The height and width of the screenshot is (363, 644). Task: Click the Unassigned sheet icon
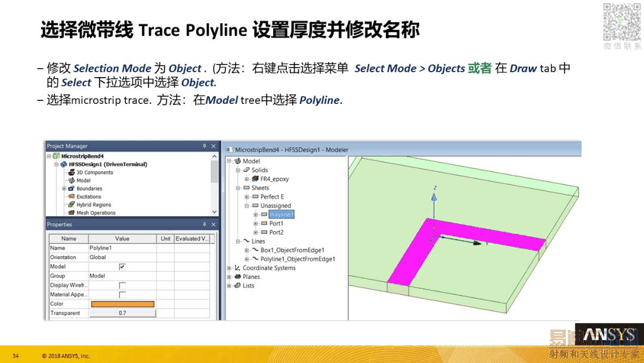pyautogui.click(x=255, y=205)
